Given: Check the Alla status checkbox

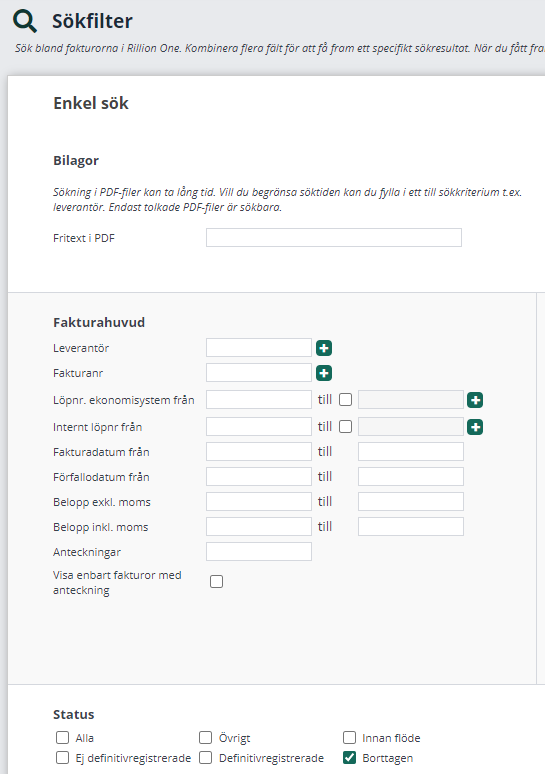Looking at the screenshot, I should point(62,737).
